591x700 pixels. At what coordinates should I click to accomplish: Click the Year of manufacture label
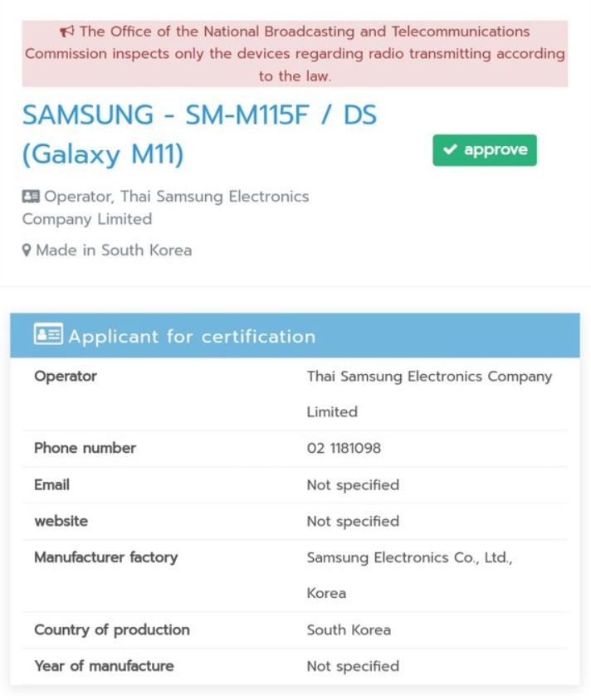[104, 666]
